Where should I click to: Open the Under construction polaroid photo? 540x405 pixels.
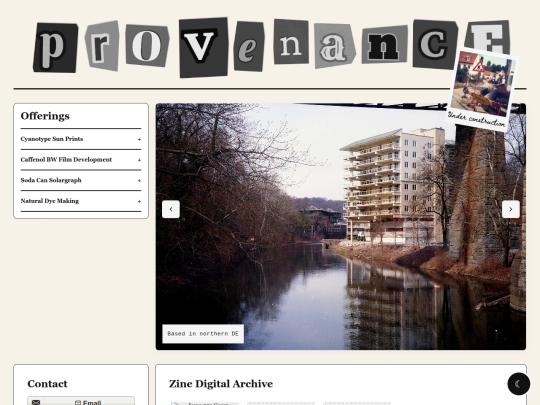point(482,90)
